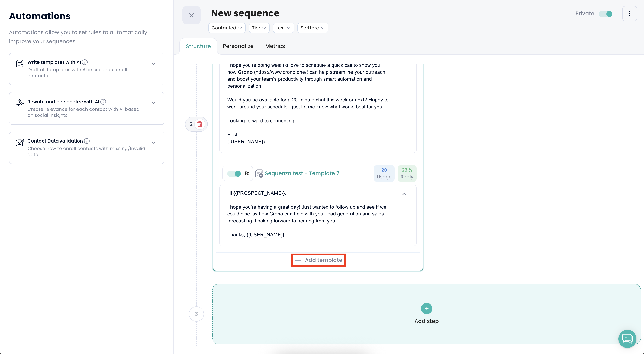Open the chat support widget
Screen dimensions: 644x354
(x=627, y=339)
